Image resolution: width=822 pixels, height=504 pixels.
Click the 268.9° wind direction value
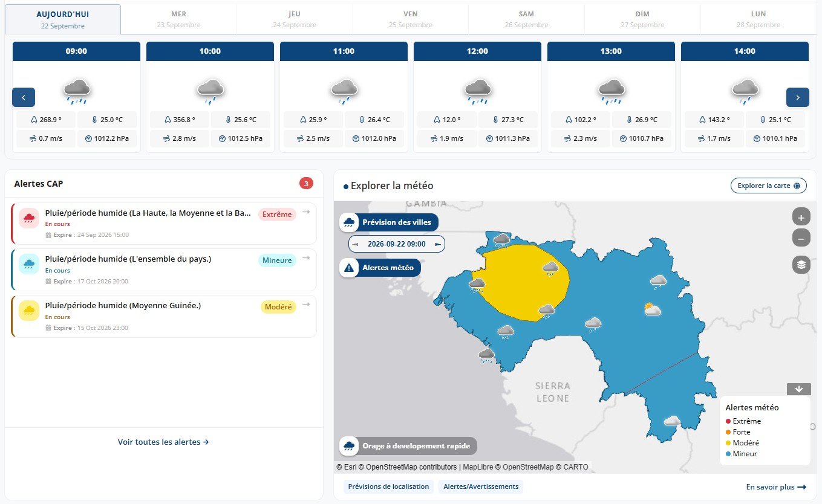point(45,120)
